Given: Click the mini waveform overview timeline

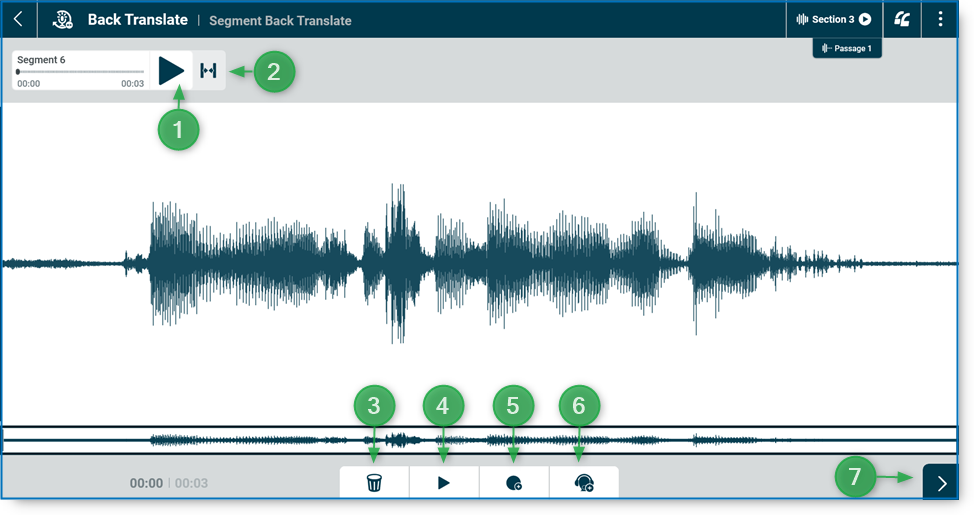Looking at the screenshot, I should pyautogui.click(x=480, y=440).
